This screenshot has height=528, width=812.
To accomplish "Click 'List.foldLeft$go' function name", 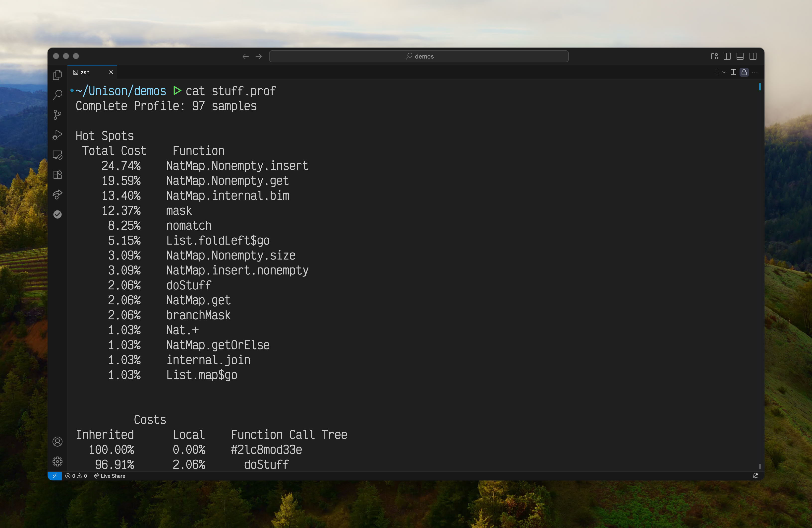I will coord(218,241).
